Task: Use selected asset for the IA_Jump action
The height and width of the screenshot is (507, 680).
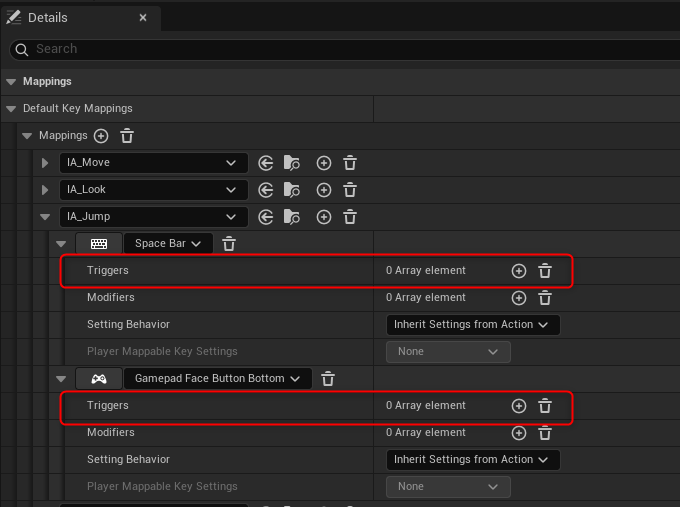Action: (x=266, y=217)
